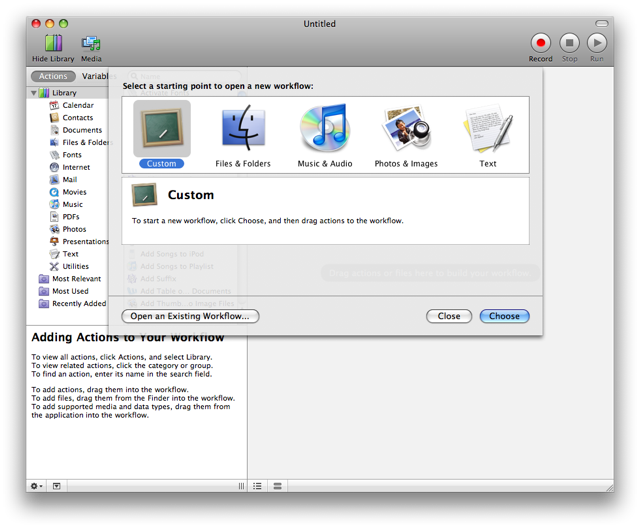The height and width of the screenshot is (528, 640).
Task: Click the Library tree row label
Action: pos(64,93)
